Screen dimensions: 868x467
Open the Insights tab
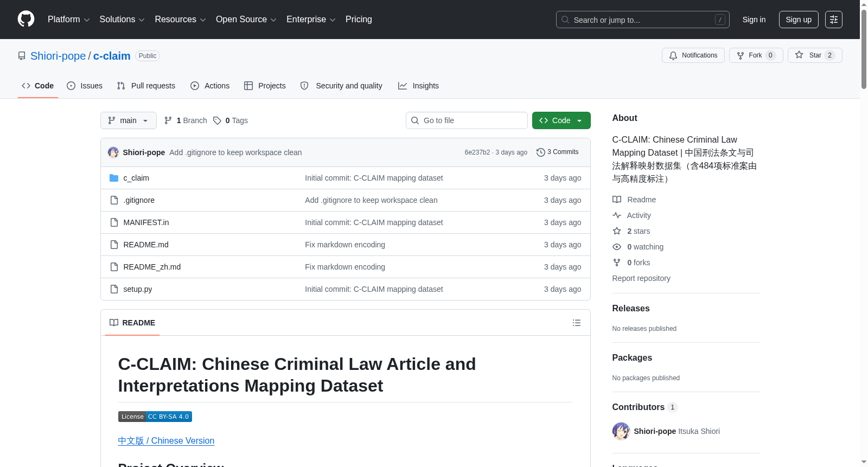[x=418, y=86]
